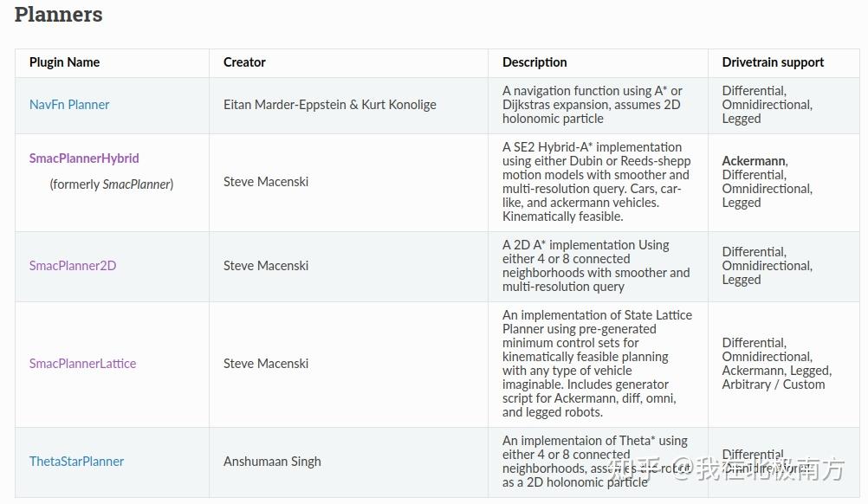Open the NavFn Planner link
Image resolution: width=868 pixels, height=504 pixels.
tap(69, 105)
